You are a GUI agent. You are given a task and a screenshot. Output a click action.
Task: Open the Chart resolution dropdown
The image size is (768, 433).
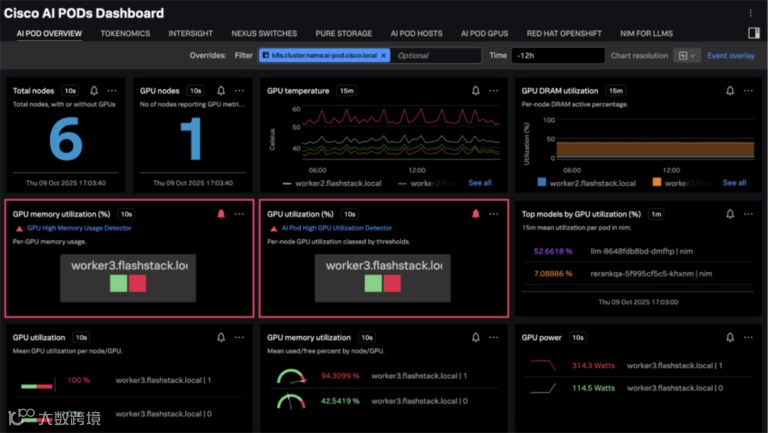coord(687,55)
